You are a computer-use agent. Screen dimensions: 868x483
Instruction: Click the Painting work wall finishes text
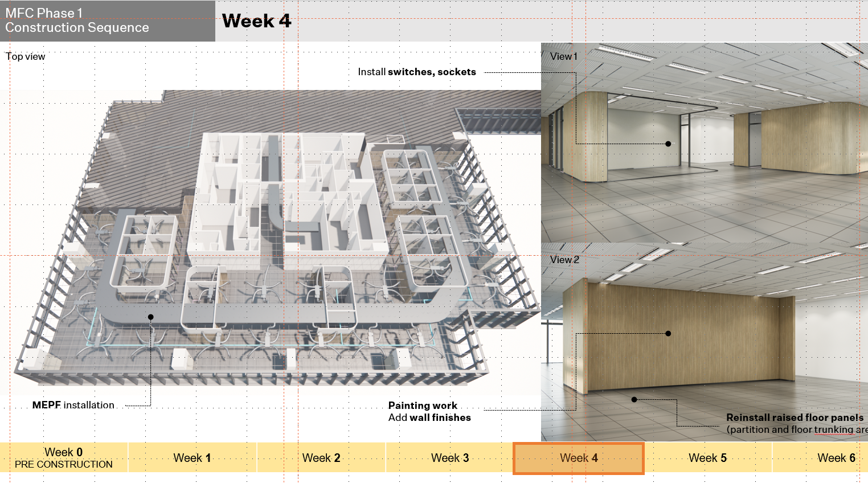point(429,411)
